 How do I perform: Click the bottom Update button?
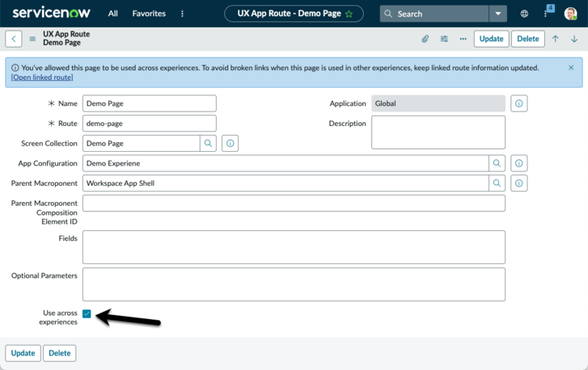pos(23,353)
